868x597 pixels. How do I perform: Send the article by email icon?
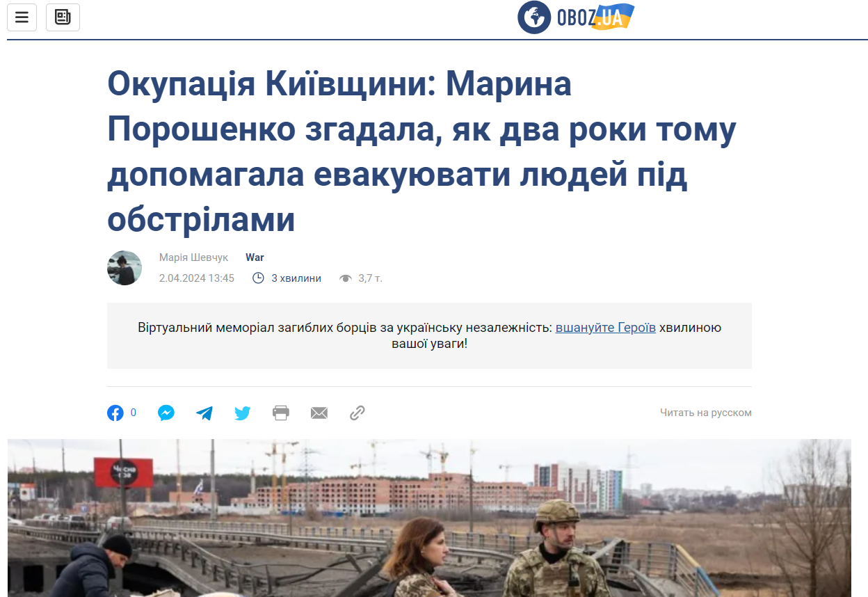click(319, 413)
